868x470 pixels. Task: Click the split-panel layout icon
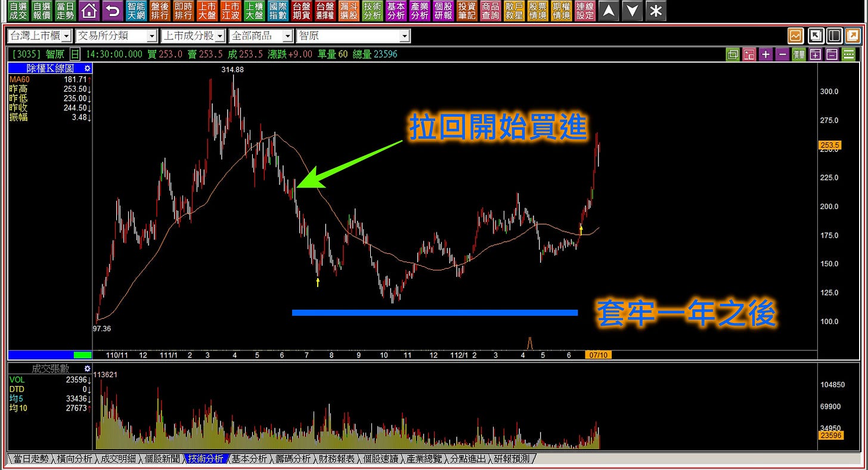(x=834, y=36)
